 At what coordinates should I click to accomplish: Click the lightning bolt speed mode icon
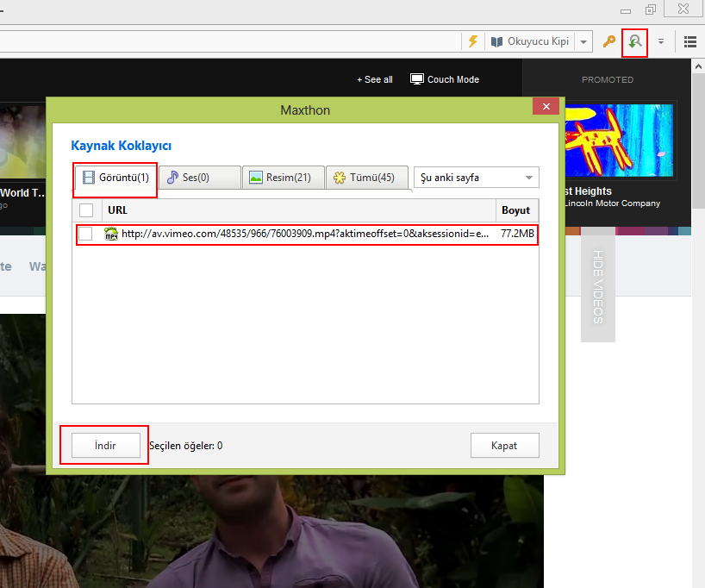[x=472, y=41]
